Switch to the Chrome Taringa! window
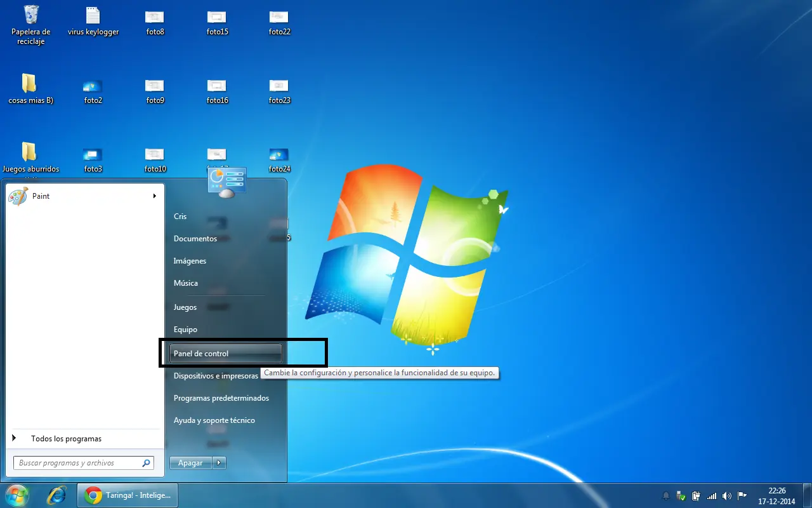The image size is (812, 508). 128,495
